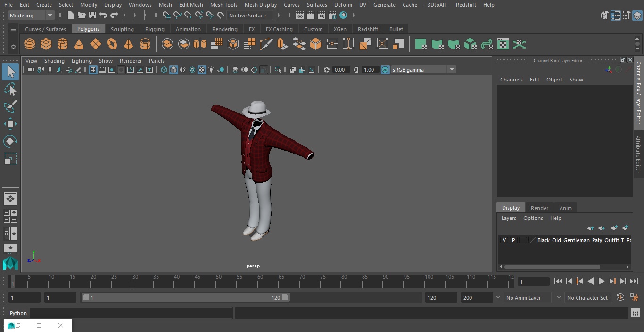Screen dimensions: 644x332
Task: Go to end of playback range
Action: 634,281
